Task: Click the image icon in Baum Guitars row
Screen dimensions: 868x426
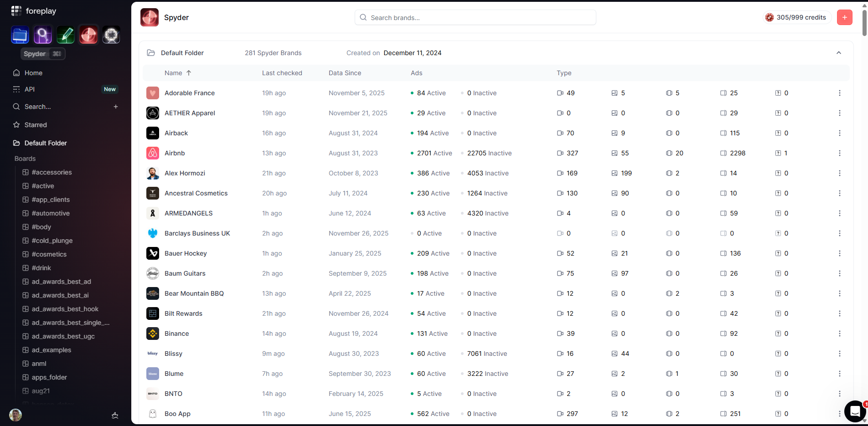Action: pyautogui.click(x=615, y=273)
